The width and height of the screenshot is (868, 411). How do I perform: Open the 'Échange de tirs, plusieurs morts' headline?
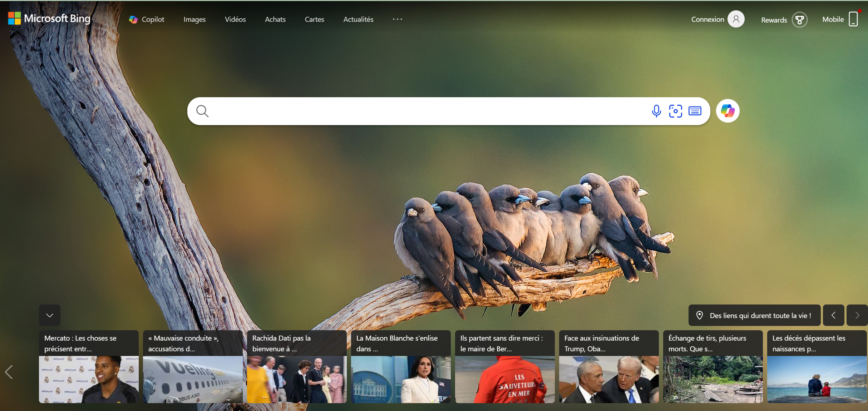tap(707, 343)
